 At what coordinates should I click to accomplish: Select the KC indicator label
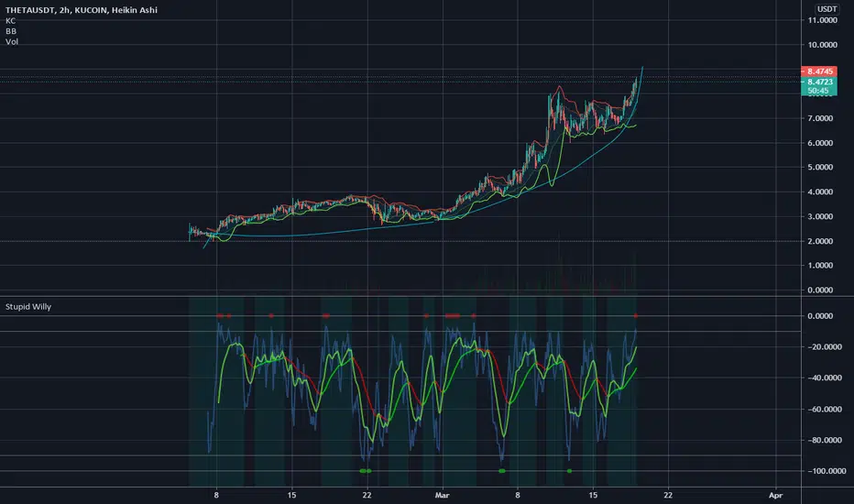coord(10,21)
